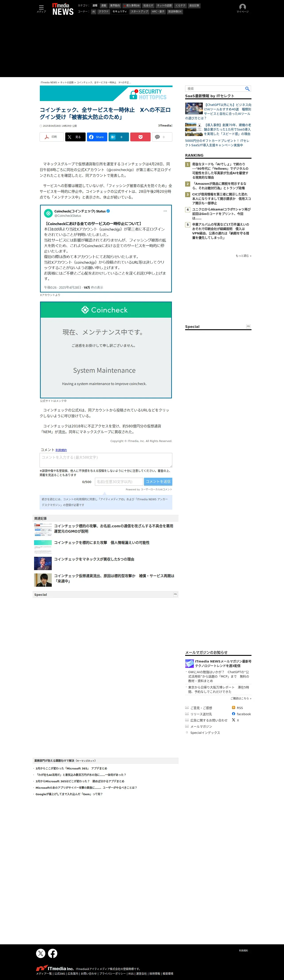Go to the AI corner
The width and height of the screenshot is (284, 980).
tap(93, 12)
